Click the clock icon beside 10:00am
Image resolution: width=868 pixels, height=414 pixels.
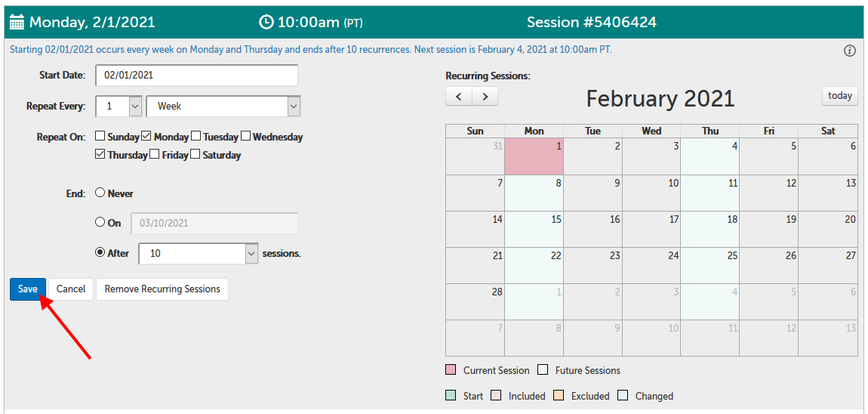(x=266, y=22)
